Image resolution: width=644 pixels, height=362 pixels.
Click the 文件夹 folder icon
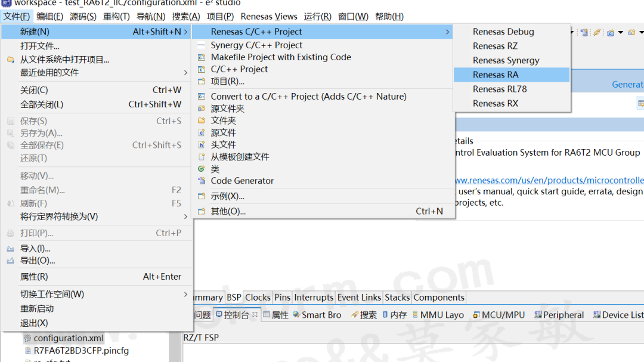click(x=202, y=120)
